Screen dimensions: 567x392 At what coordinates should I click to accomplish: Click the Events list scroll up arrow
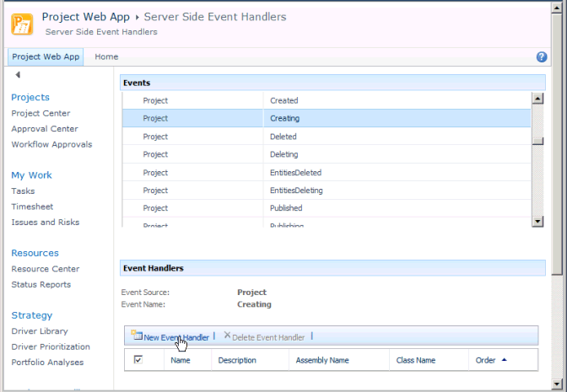537,99
